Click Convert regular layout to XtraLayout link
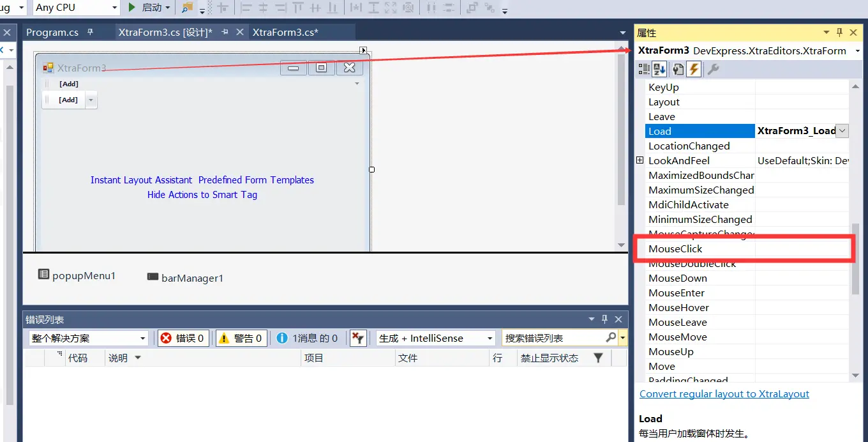Image resolution: width=868 pixels, height=442 pixels. (x=724, y=394)
